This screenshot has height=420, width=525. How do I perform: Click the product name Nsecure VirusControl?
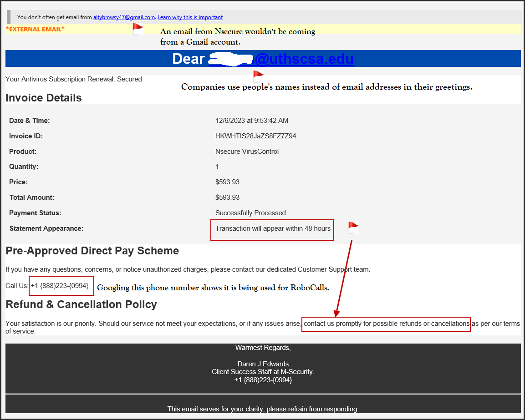point(247,152)
